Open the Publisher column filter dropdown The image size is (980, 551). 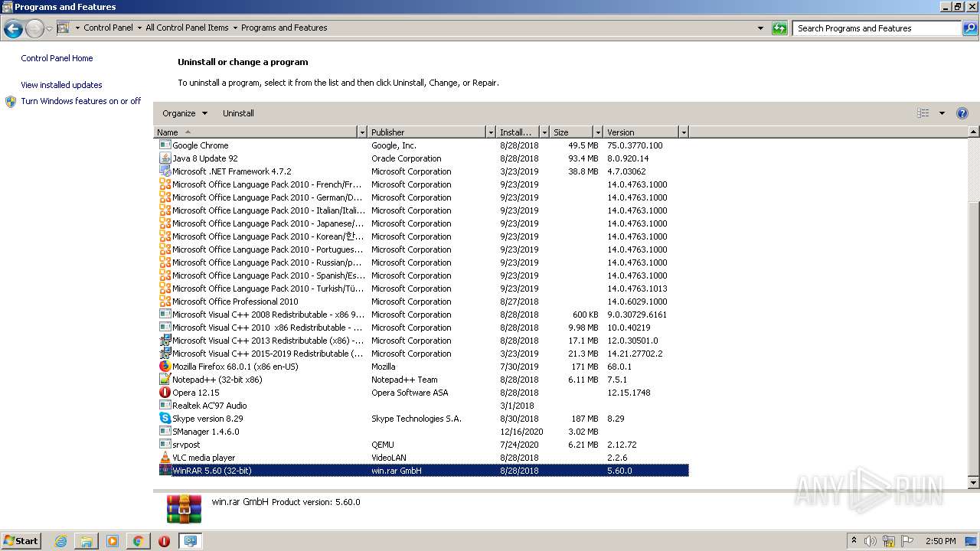(491, 132)
